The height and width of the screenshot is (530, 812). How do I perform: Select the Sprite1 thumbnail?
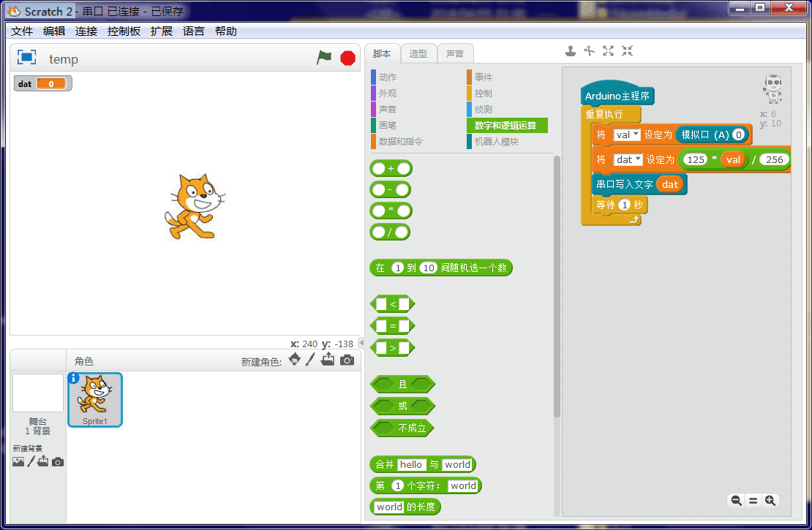click(95, 400)
